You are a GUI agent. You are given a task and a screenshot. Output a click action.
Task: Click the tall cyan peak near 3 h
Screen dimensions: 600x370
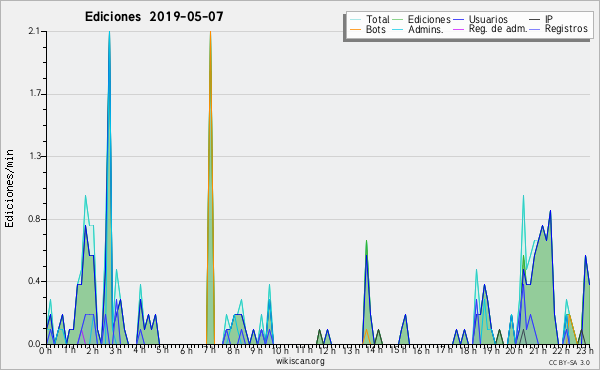[x=109, y=187]
